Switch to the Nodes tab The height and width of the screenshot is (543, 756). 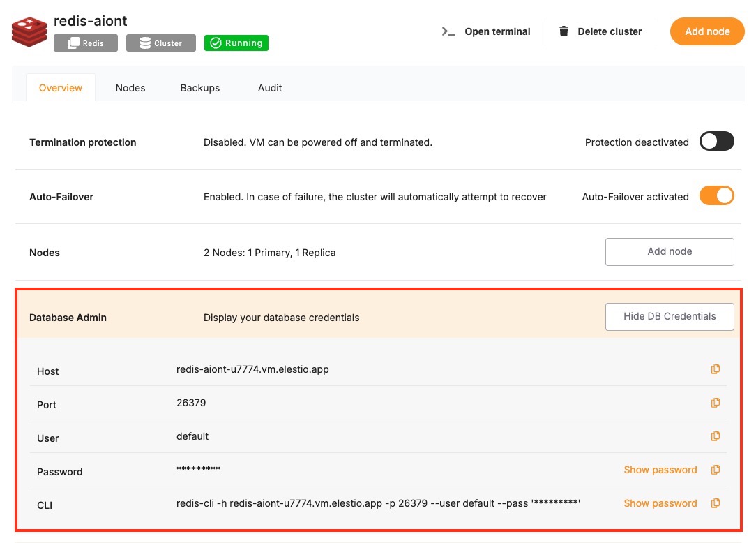[x=130, y=88]
